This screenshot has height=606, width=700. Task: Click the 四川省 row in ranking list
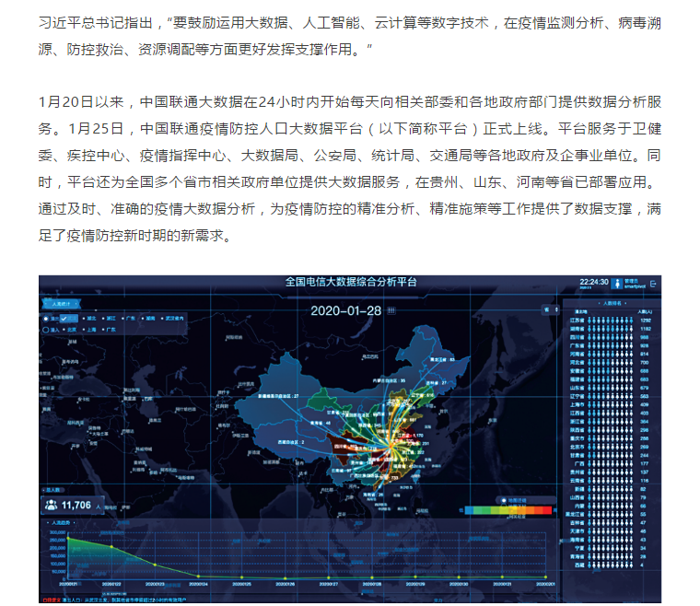(x=611, y=337)
